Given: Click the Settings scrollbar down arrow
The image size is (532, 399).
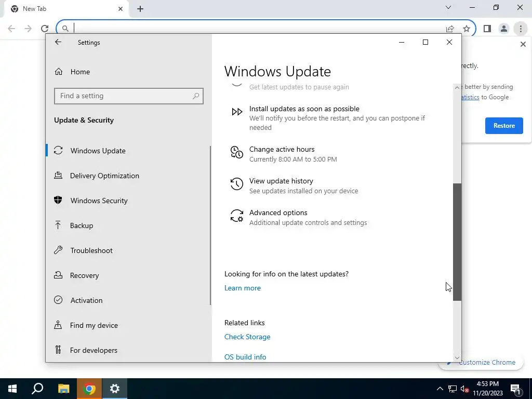Looking at the screenshot, I should coord(457,358).
